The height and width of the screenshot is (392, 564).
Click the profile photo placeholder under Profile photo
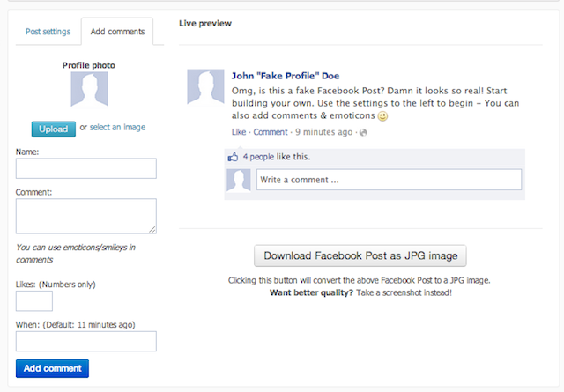89,89
